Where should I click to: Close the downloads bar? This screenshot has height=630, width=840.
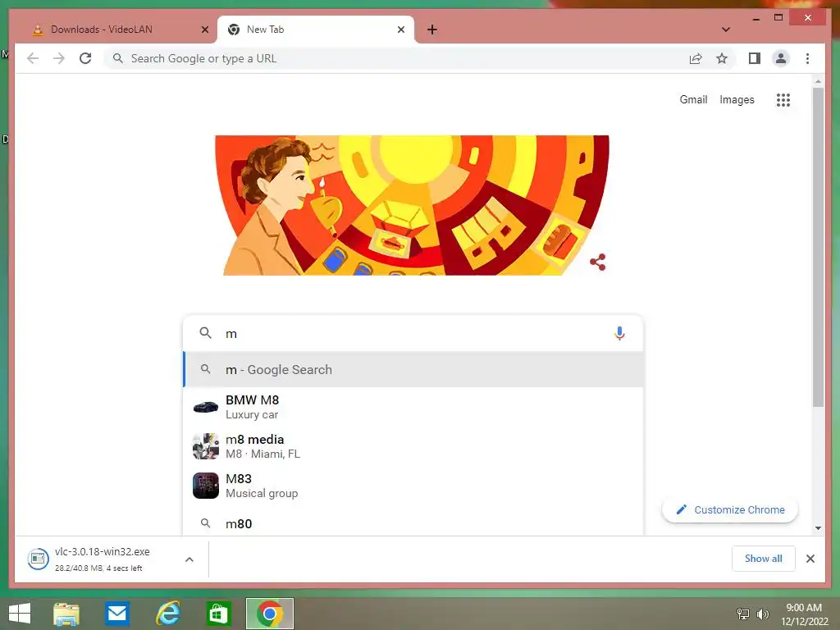point(810,559)
